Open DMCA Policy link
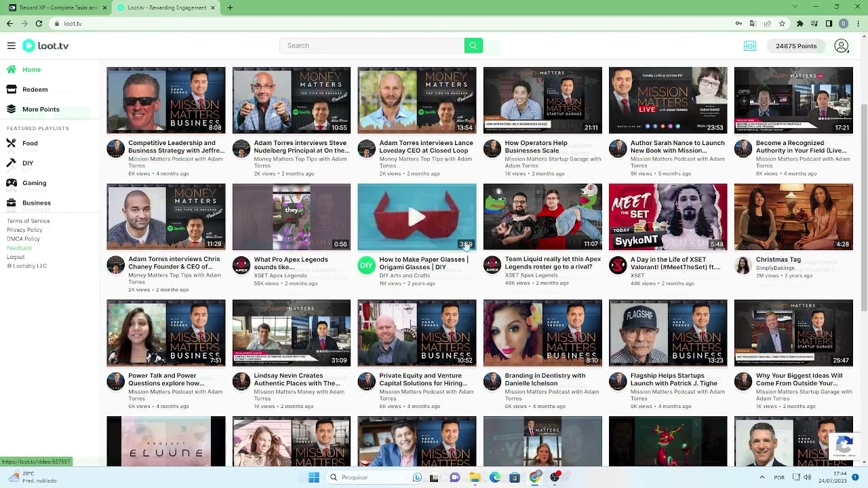Viewport: 868px width, 488px height. point(23,239)
